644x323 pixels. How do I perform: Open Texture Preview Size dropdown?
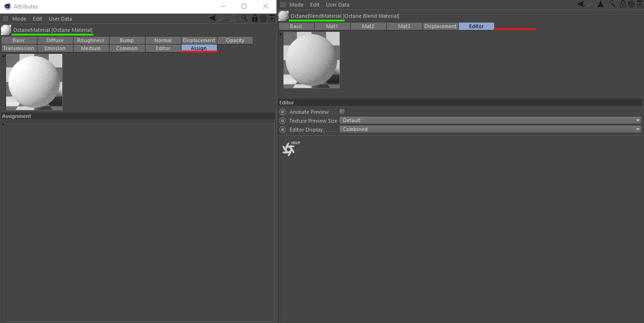click(490, 120)
